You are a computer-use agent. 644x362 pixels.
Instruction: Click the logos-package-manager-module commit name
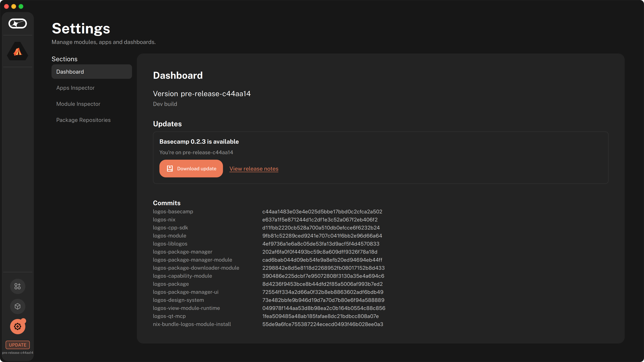tap(193, 260)
